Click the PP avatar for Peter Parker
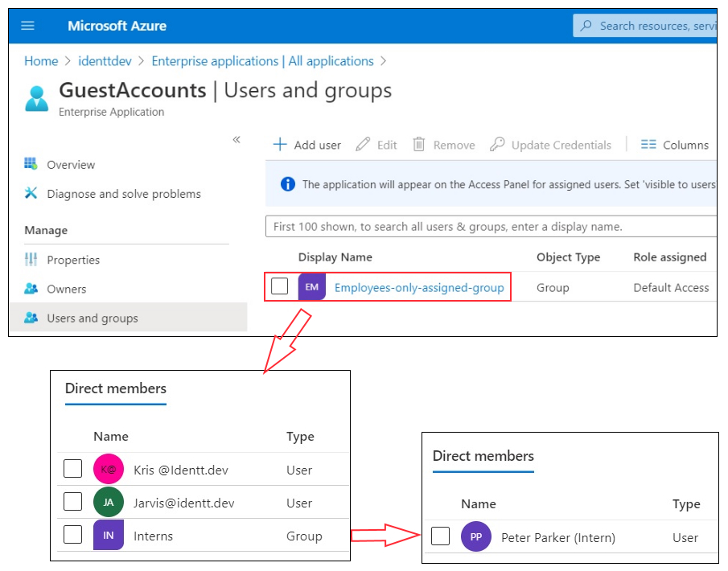Screen dimensions: 728x571 (476, 536)
